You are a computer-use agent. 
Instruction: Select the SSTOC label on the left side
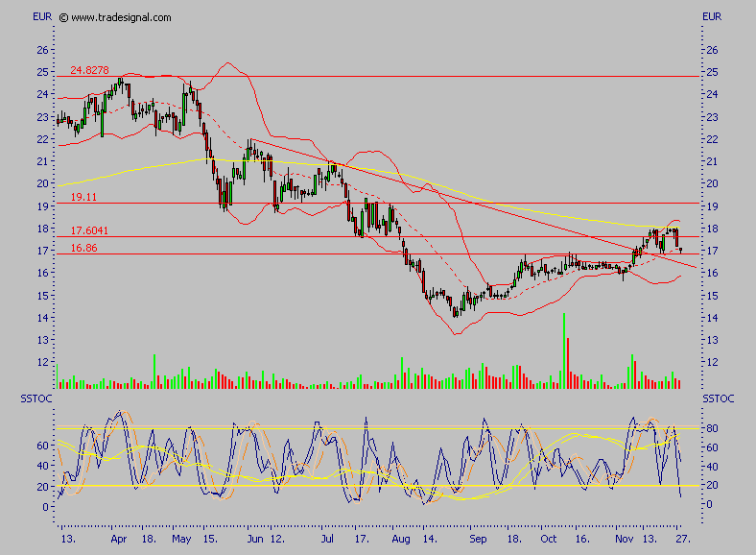(36, 398)
